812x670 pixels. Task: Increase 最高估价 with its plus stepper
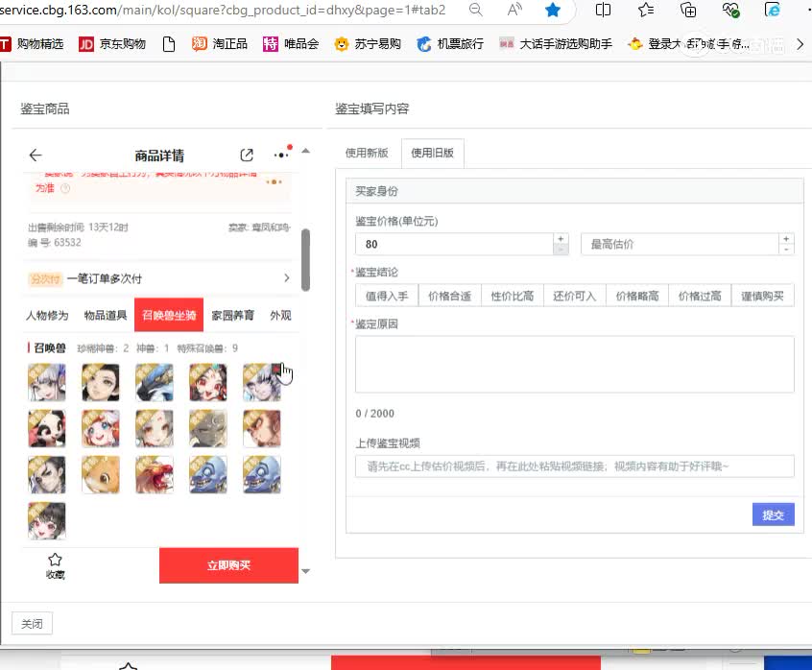[786, 239]
